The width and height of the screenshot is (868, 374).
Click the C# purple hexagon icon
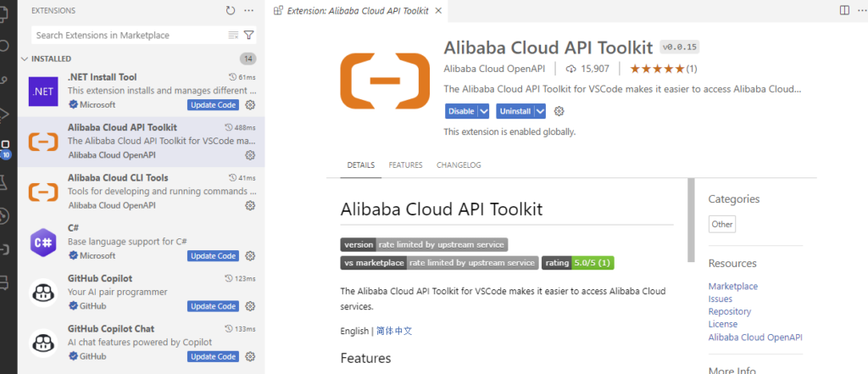[43, 243]
